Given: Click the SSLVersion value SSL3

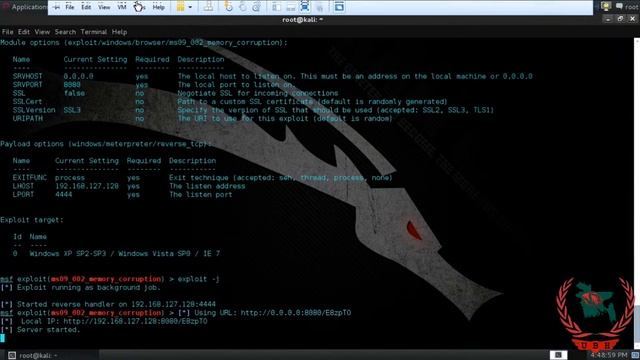Looking at the screenshot, I should click(72, 110).
